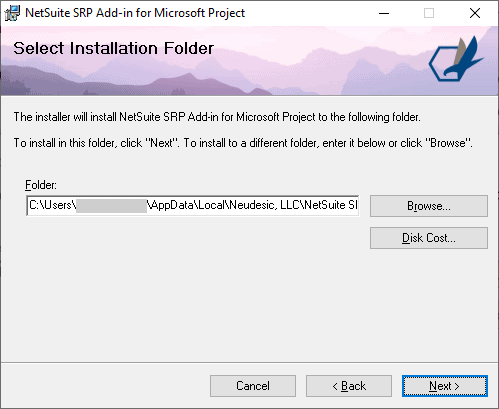Image resolution: width=499 pixels, height=409 pixels.
Task: Click the greyed-out maximize box
Action: 429,13
